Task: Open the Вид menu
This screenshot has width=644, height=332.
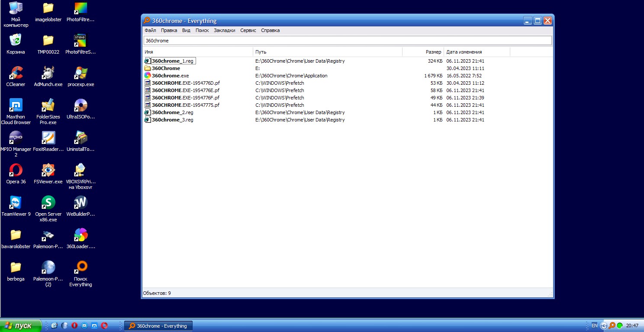Action: pos(186,30)
